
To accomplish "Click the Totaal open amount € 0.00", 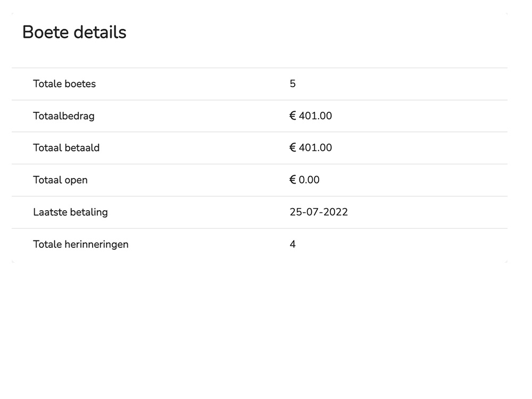I will pos(304,180).
